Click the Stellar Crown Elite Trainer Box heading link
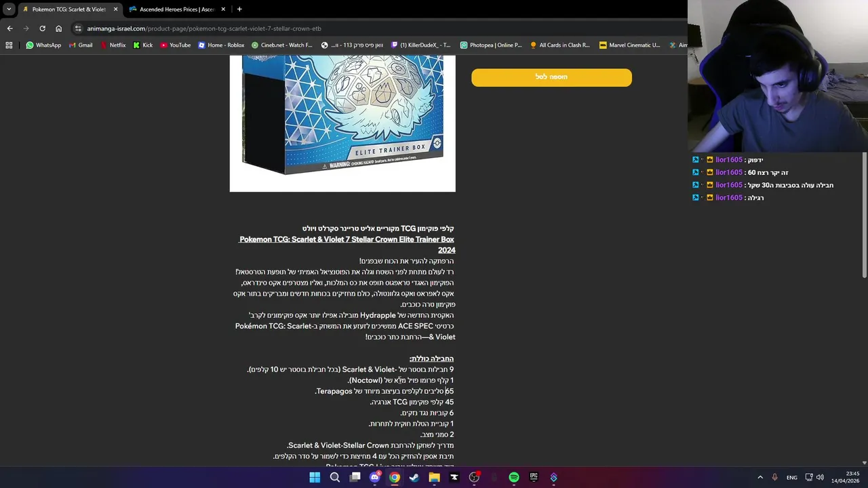 (347, 245)
